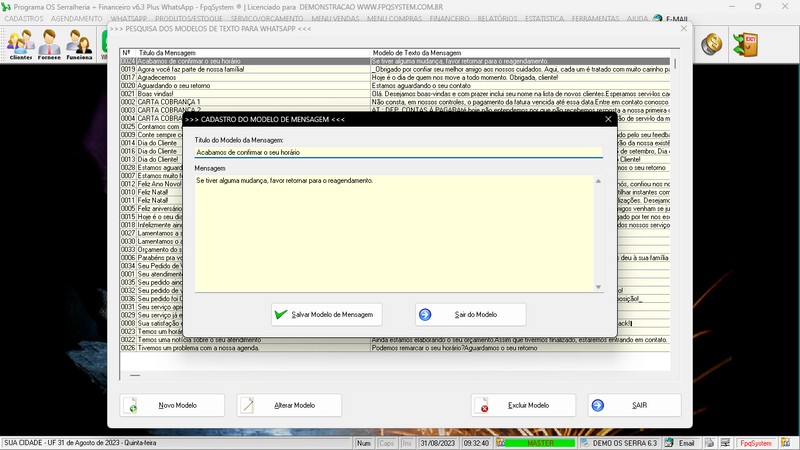Click the Novo Modelo button

(172, 405)
